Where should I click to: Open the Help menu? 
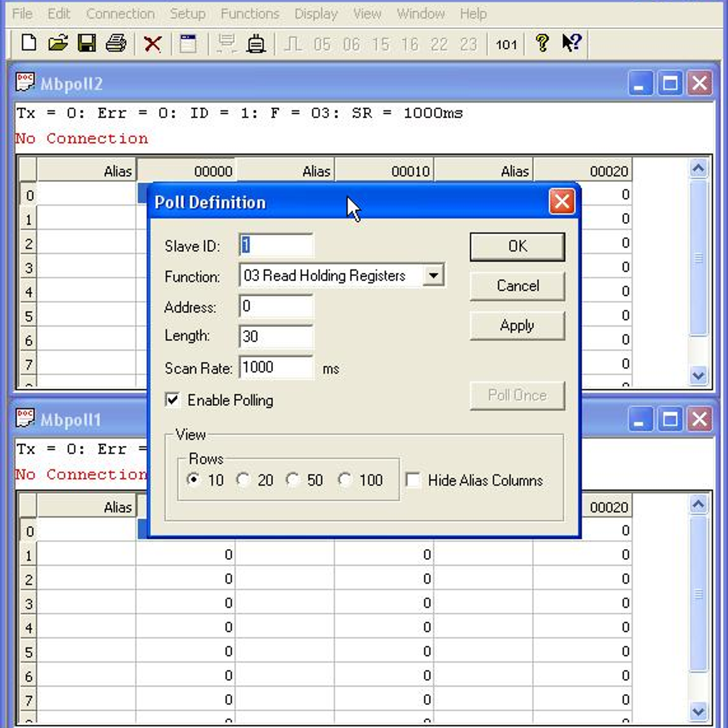[x=473, y=13]
